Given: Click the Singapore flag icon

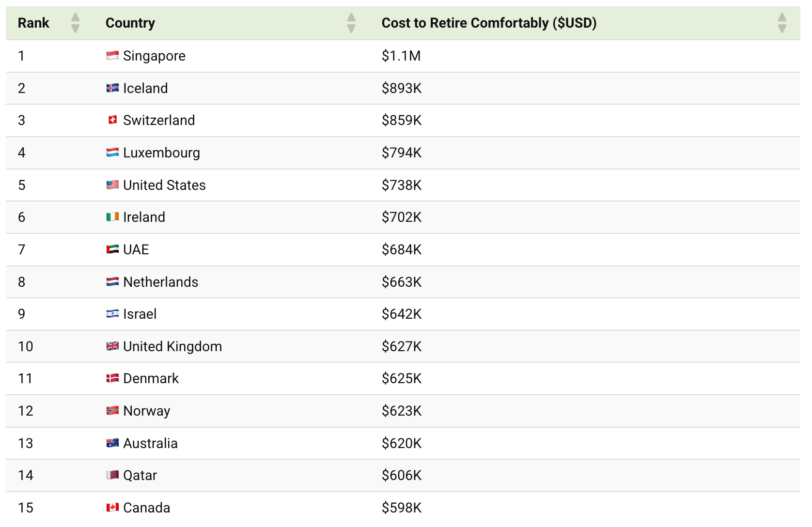Looking at the screenshot, I should 112,56.
